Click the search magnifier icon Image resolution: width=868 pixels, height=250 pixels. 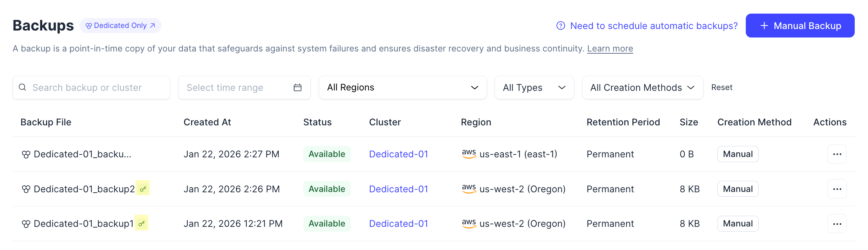pyautogui.click(x=22, y=87)
